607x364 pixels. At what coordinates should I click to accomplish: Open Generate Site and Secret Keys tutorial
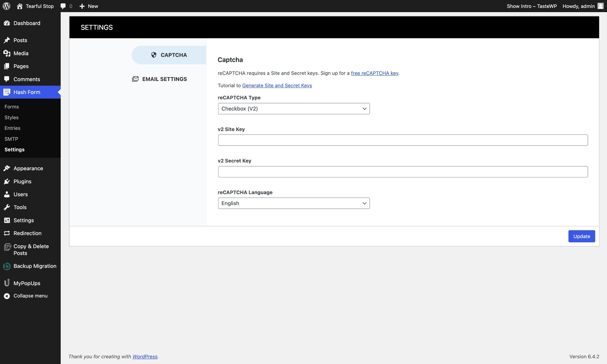[x=277, y=86]
